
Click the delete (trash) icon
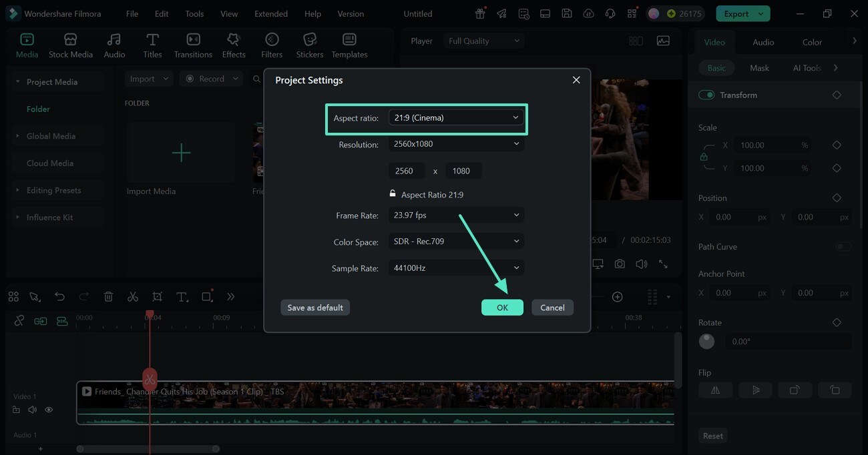pos(108,296)
